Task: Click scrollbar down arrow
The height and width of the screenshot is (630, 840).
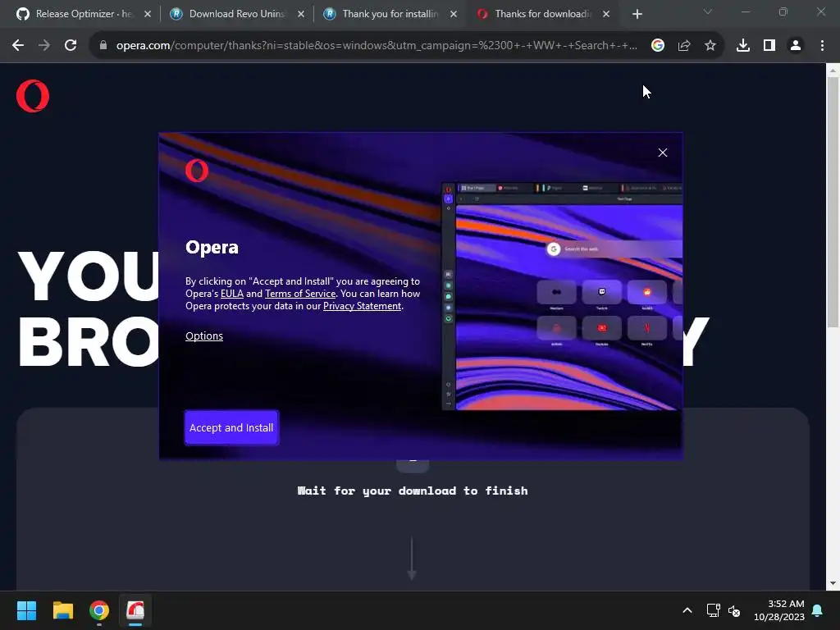Action: [x=833, y=583]
